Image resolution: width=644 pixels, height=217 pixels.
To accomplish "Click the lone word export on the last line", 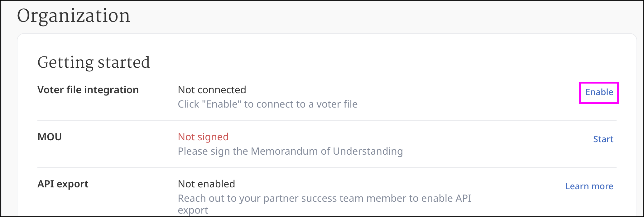I will pyautogui.click(x=193, y=210).
